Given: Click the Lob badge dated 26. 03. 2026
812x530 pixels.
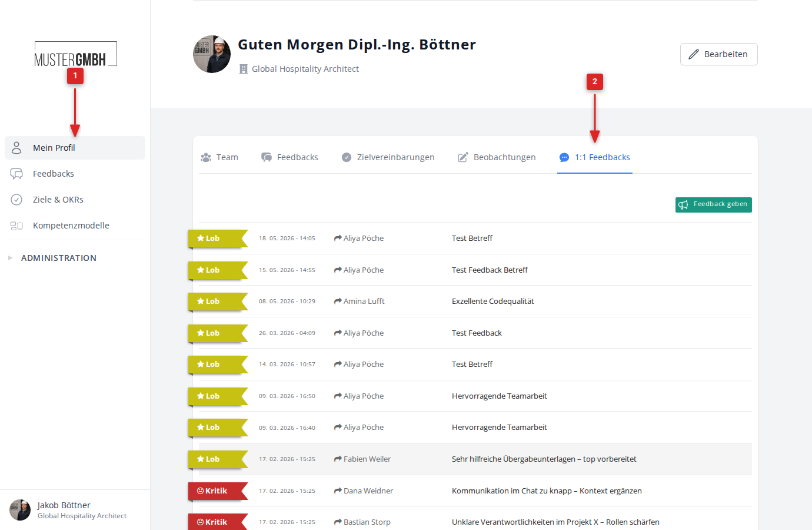Looking at the screenshot, I should (218, 333).
